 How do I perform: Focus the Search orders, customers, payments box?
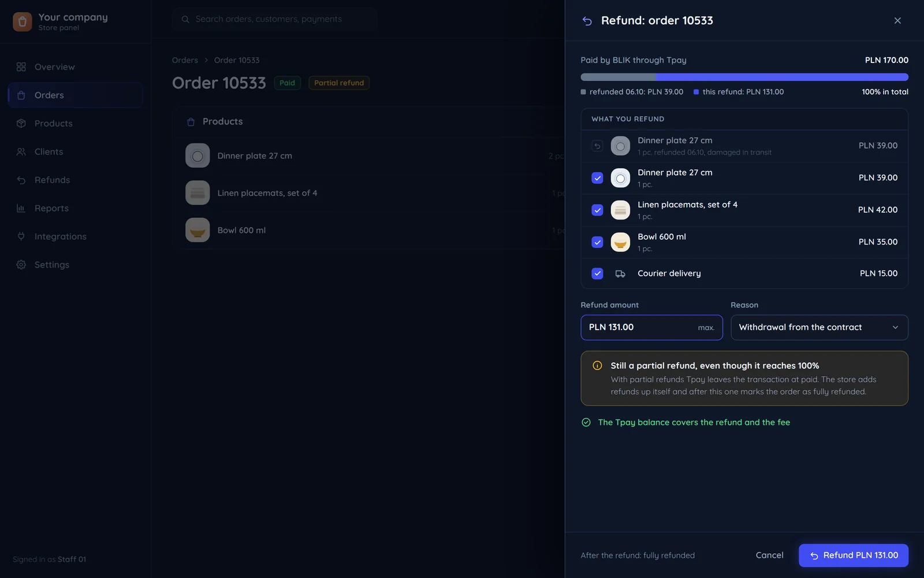pos(275,20)
